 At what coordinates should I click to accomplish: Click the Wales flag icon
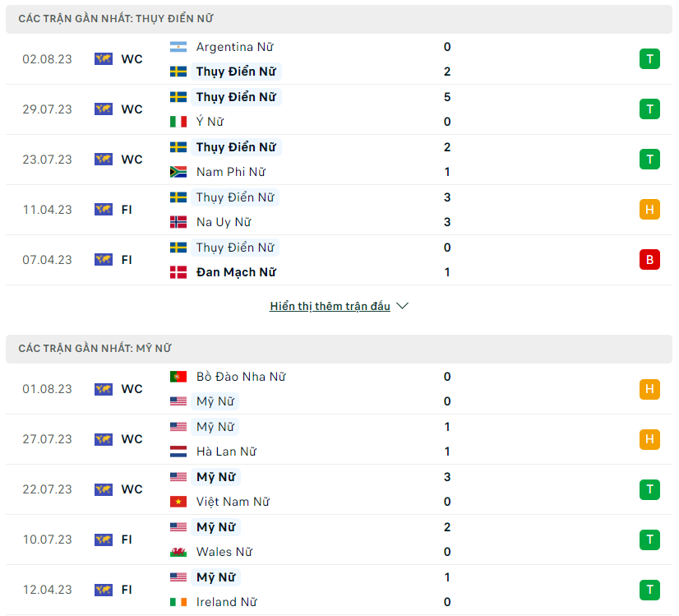pos(178,552)
